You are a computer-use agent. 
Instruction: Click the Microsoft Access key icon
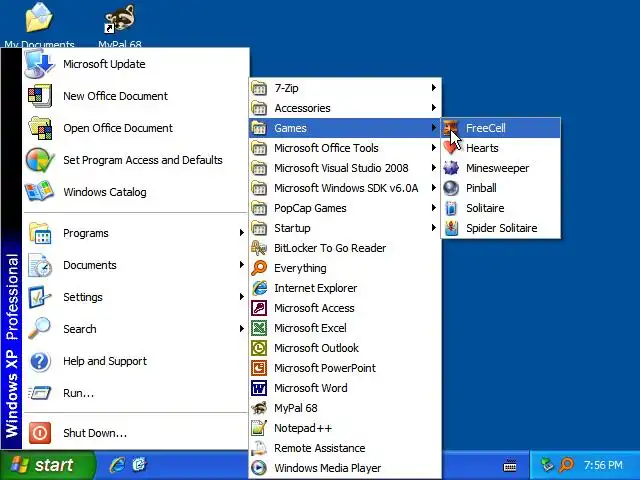point(259,308)
